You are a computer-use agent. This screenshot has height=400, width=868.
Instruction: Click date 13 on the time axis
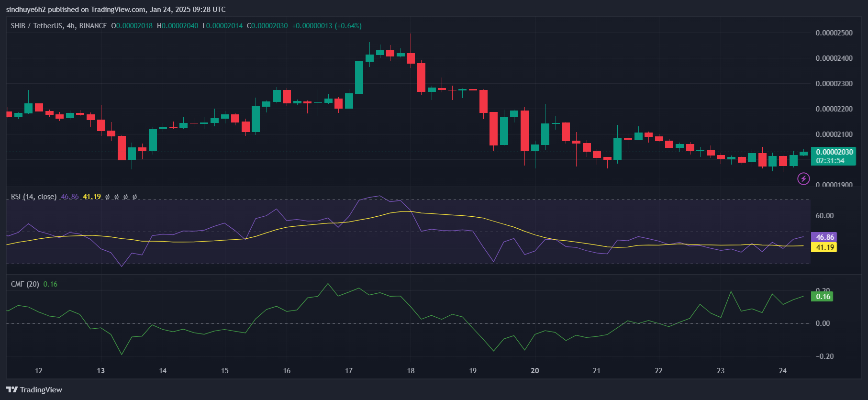[101, 371]
